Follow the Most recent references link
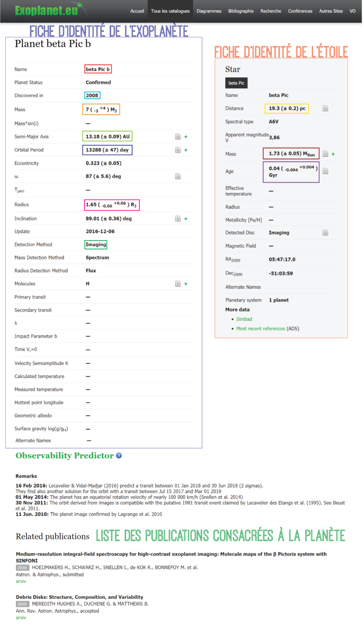The height and width of the screenshot is (628, 364). click(x=261, y=329)
